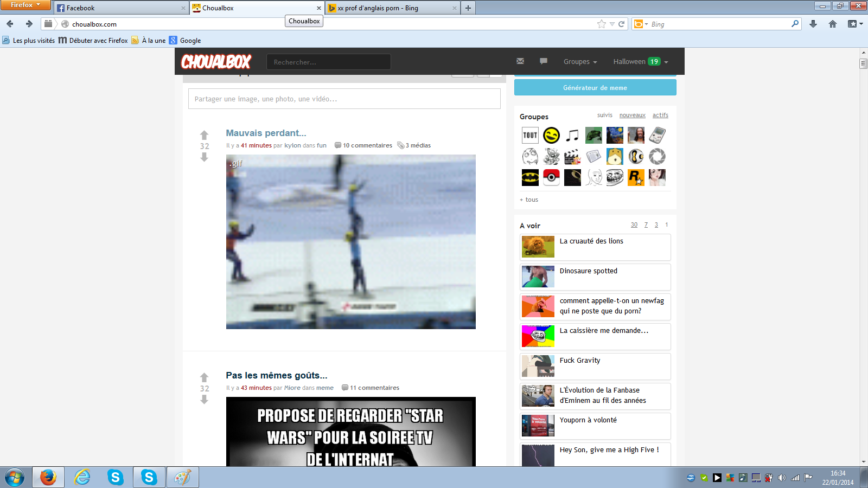Click the 'Partager une image' input field
The width and height of the screenshot is (868, 488).
pos(344,99)
